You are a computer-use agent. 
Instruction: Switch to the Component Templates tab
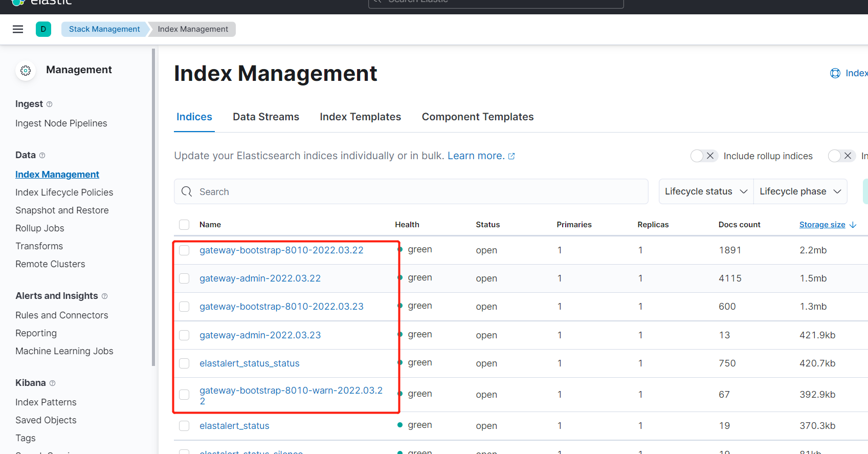pos(478,117)
